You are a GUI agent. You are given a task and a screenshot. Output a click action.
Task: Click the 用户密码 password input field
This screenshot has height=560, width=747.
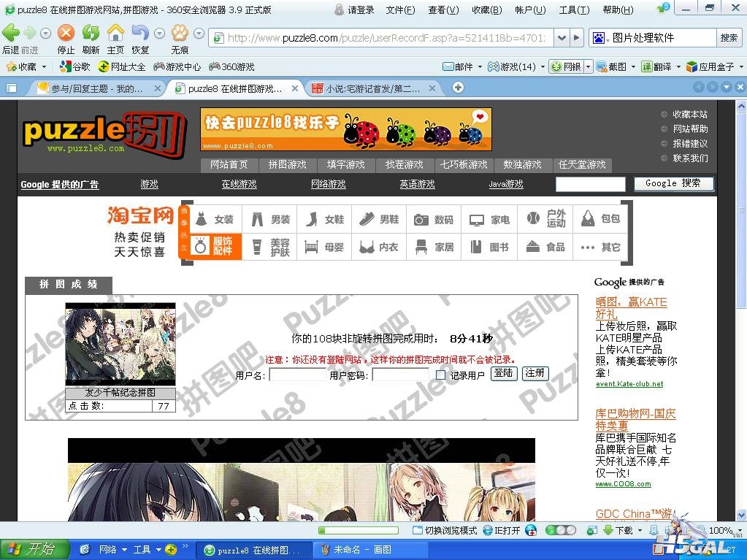(x=400, y=375)
